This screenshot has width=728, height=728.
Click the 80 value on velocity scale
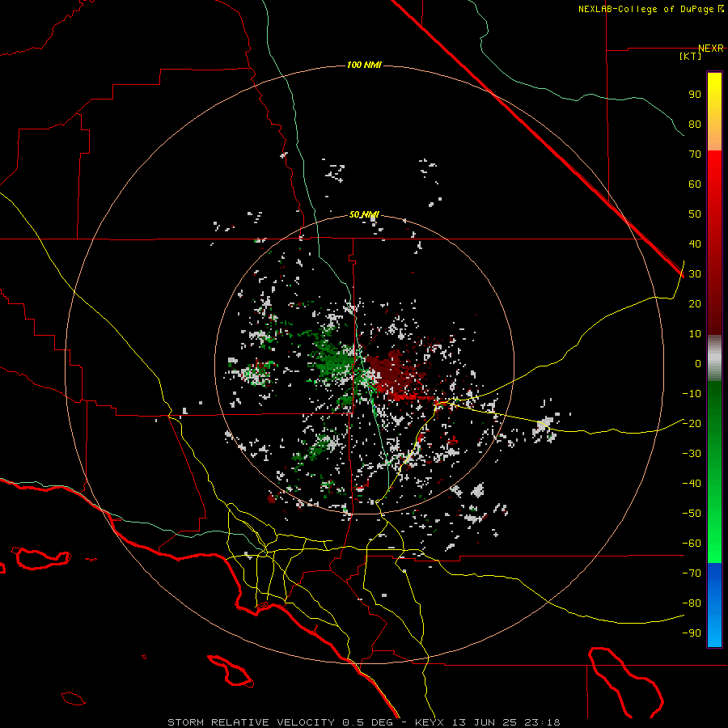click(695, 124)
